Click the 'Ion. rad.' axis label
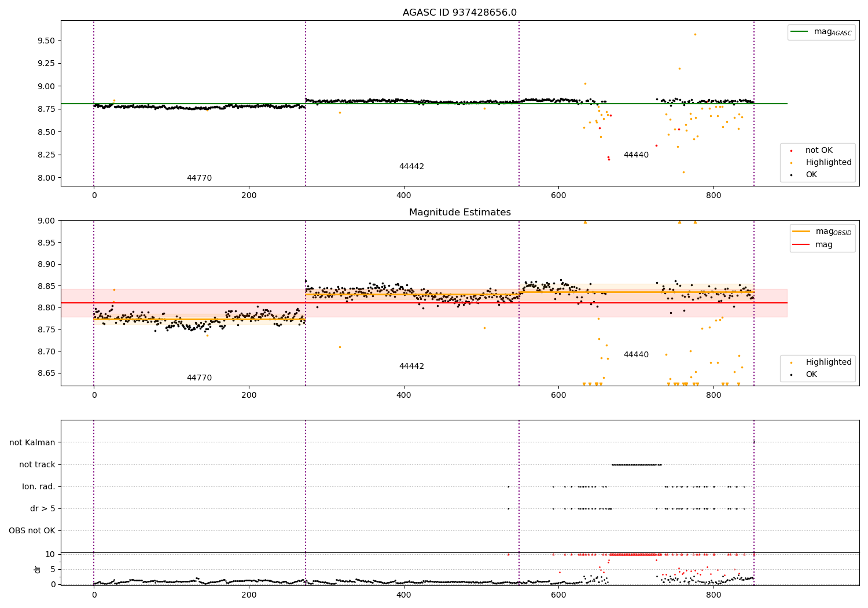Image resolution: width=868 pixels, height=608 pixels. tap(39, 487)
